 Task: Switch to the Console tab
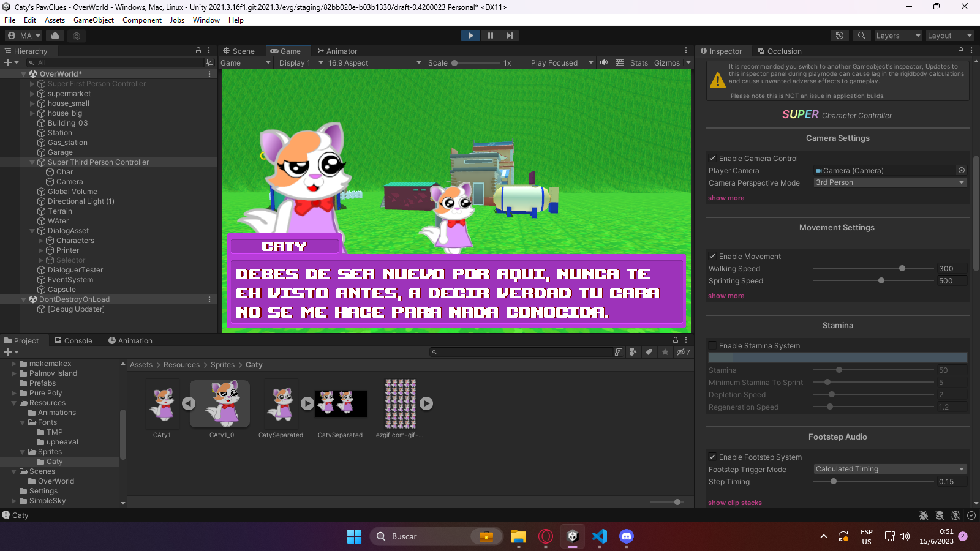[x=73, y=340]
